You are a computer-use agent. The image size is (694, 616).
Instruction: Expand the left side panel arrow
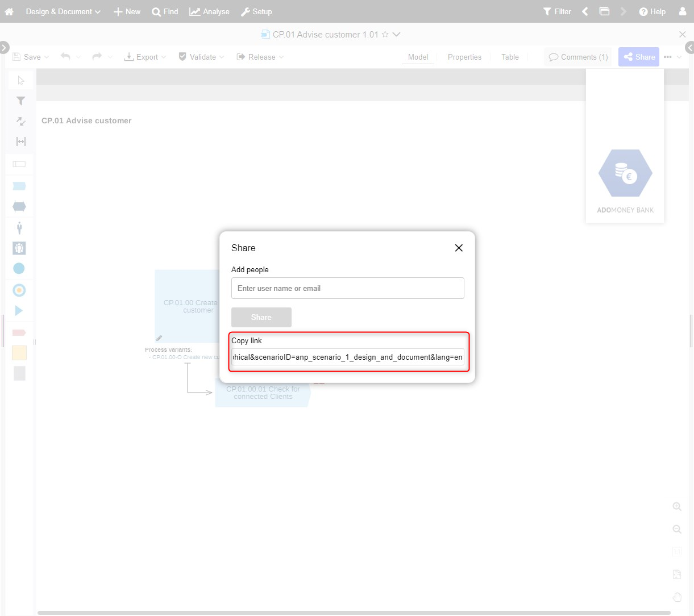(4, 47)
